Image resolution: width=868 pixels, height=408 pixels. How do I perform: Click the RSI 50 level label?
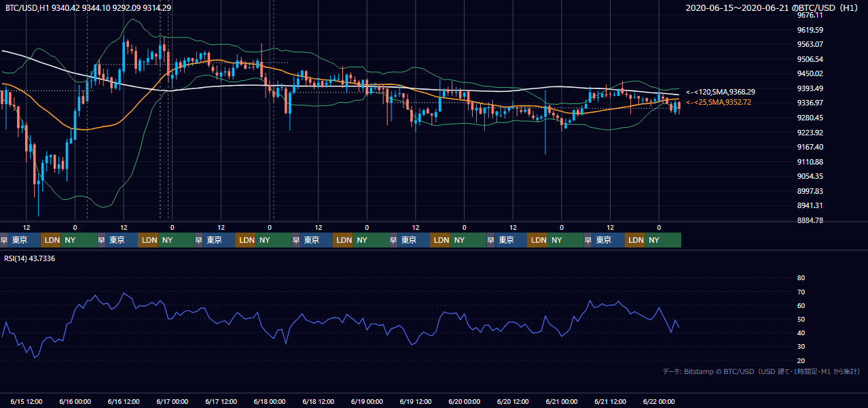point(801,319)
